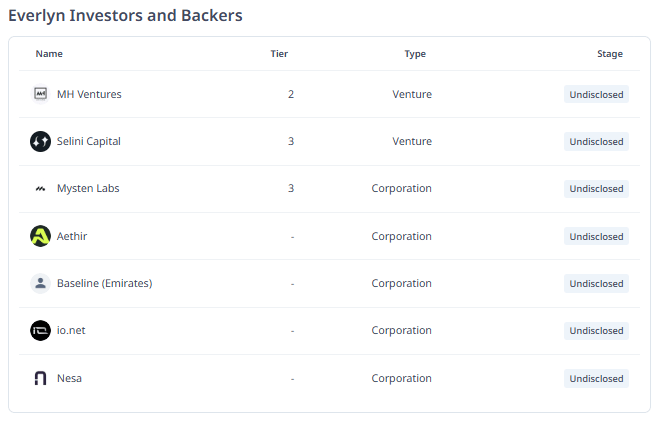
Task: Click the MH Ventures logo icon
Action: 40,94
